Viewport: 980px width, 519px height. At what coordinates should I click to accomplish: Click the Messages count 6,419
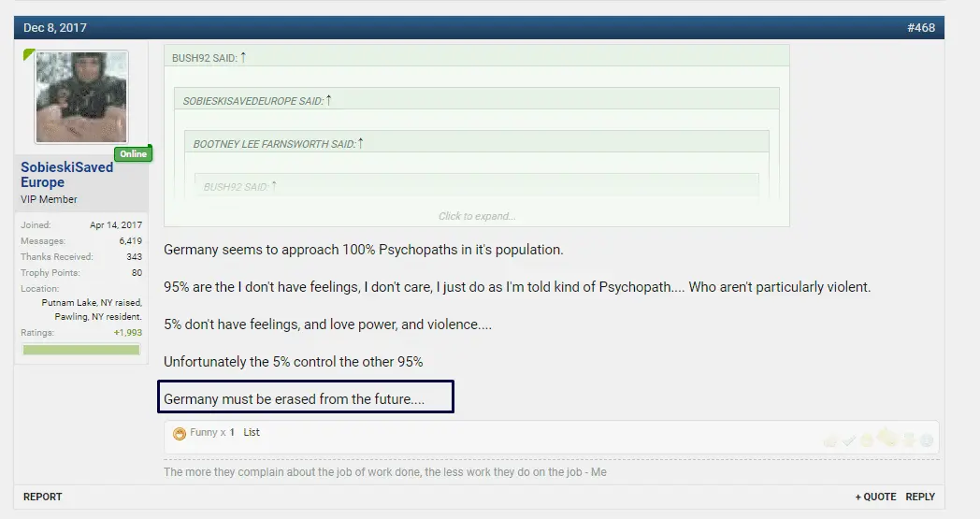131,240
